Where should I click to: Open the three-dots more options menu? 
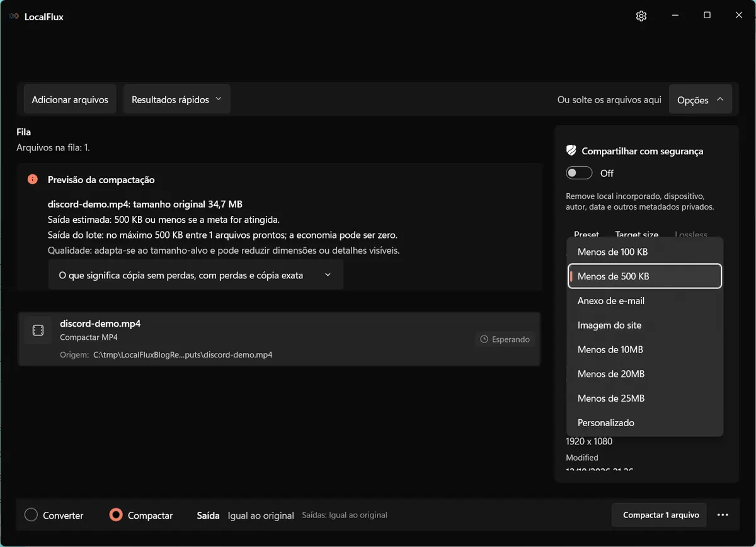click(x=723, y=515)
